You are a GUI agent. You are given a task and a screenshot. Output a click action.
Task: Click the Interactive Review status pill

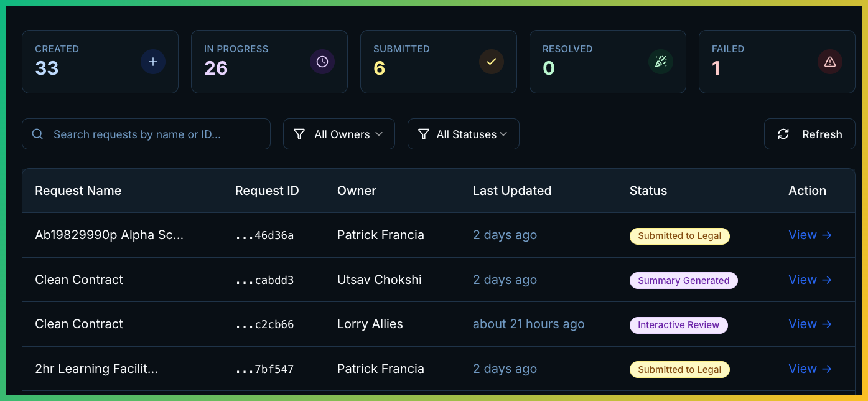coord(678,324)
